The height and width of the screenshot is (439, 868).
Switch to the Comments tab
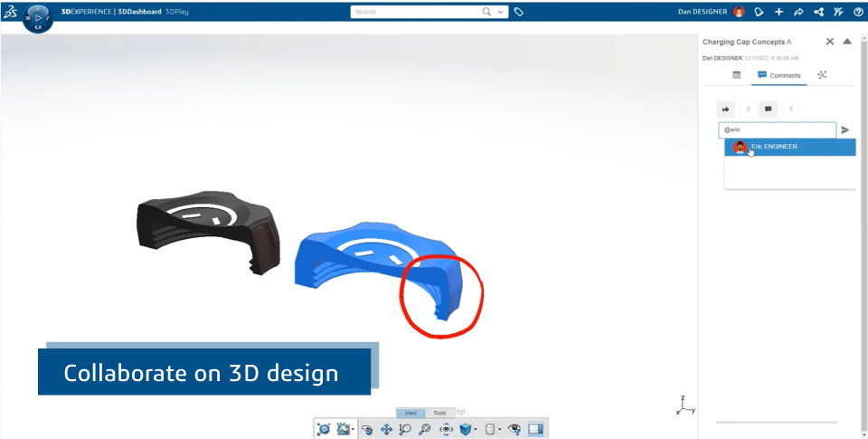click(779, 75)
